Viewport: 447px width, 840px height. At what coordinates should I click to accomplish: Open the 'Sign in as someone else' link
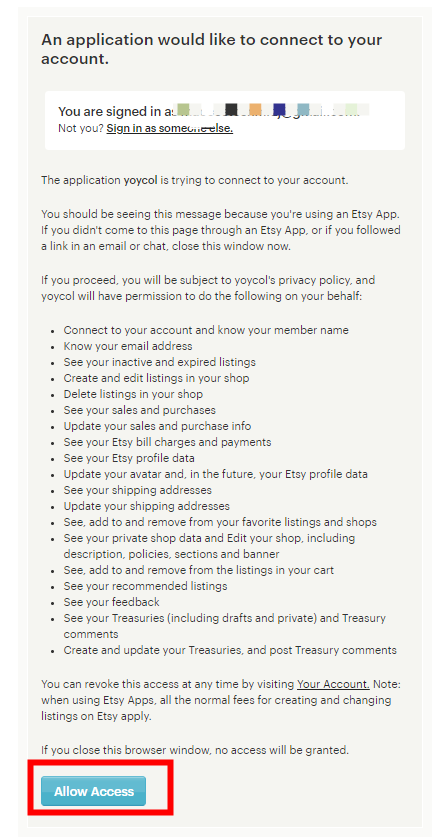pyautogui.click(x=169, y=129)
